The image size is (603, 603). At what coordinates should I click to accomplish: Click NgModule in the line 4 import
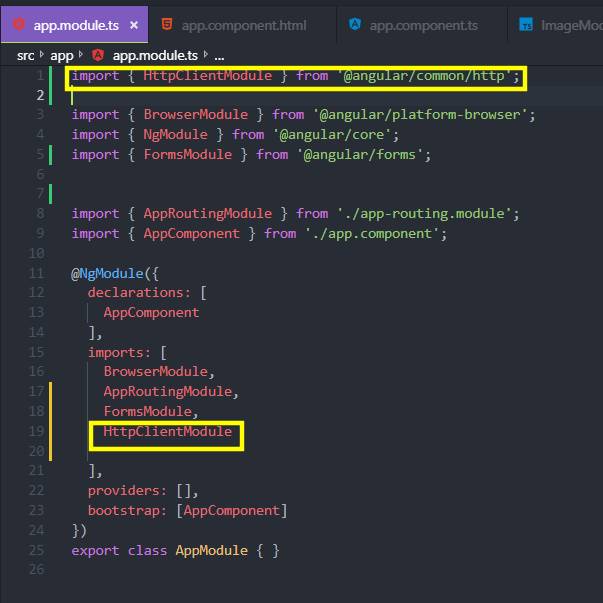[175, 135]
